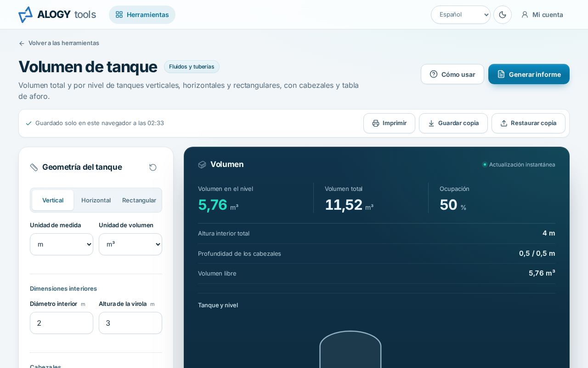This screenshot has height=368, width=588.
Task: Click the Diámetro interior input field
Action: (62, 323)
